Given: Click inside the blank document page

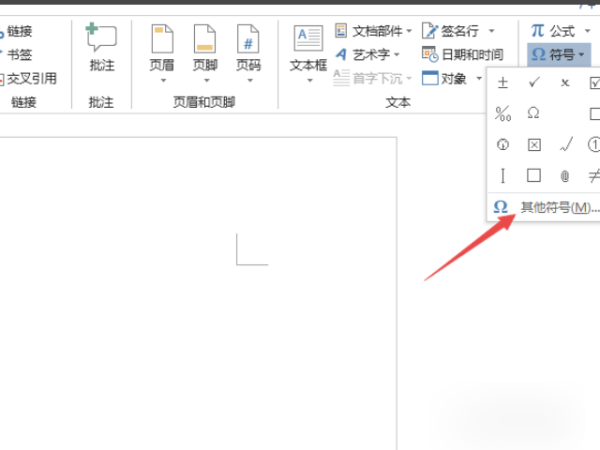Looking at the screenshot, I should coord(198,293).
